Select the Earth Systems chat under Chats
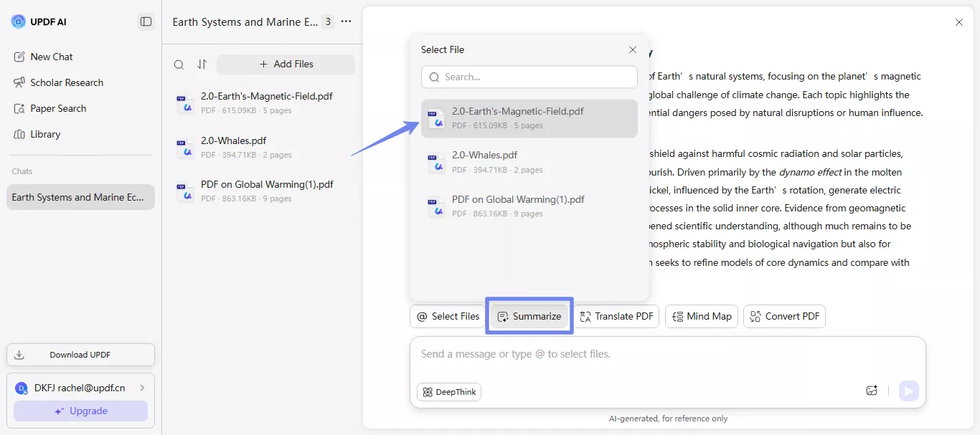980x435 pixels. (80, 196)
